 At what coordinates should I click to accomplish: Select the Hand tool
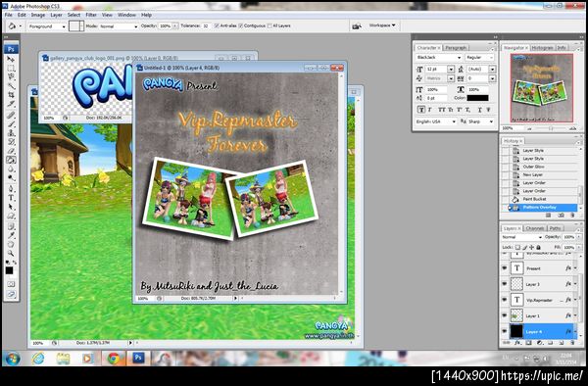pyautogui.click(x=11, y=245)
